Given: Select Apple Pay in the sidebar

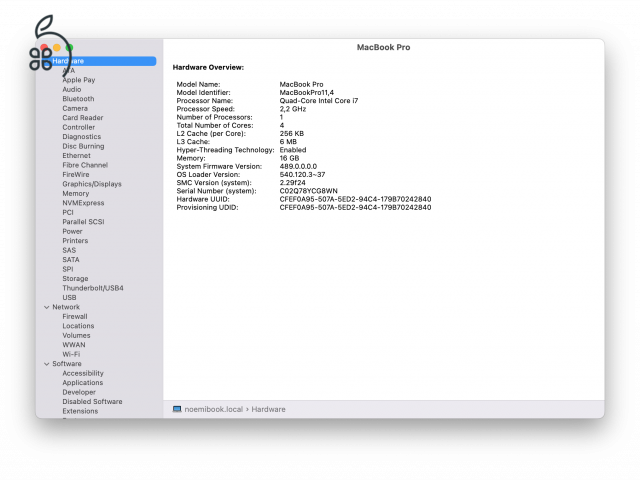Looking at the screenshot, I should [79, 80].
